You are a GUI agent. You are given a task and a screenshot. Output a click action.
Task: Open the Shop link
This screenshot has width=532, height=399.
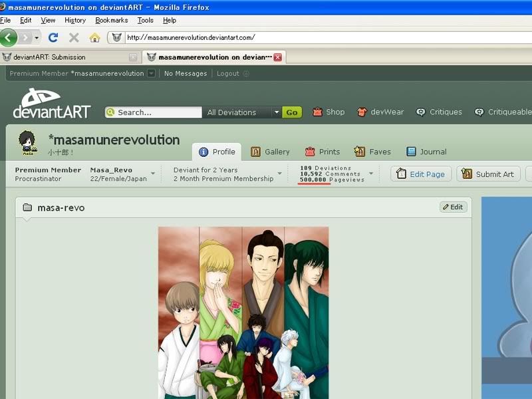tap(335, 112)
